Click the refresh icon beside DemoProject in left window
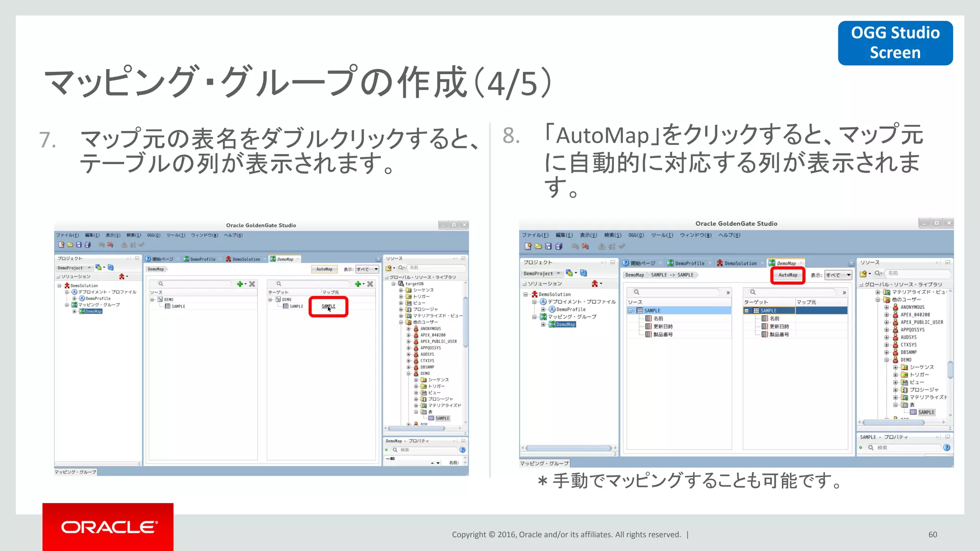The height and width of the screenshot is (551, 980). coord(111,267)
